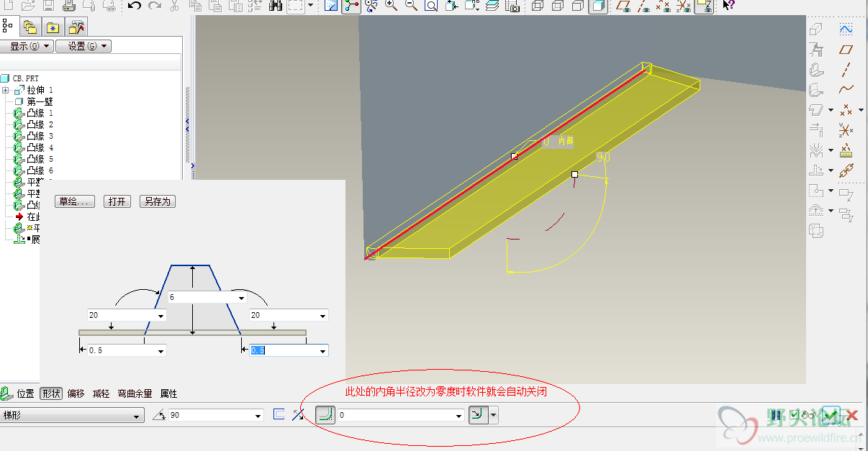Toggle the material thickness side icon

pos(279,415)
